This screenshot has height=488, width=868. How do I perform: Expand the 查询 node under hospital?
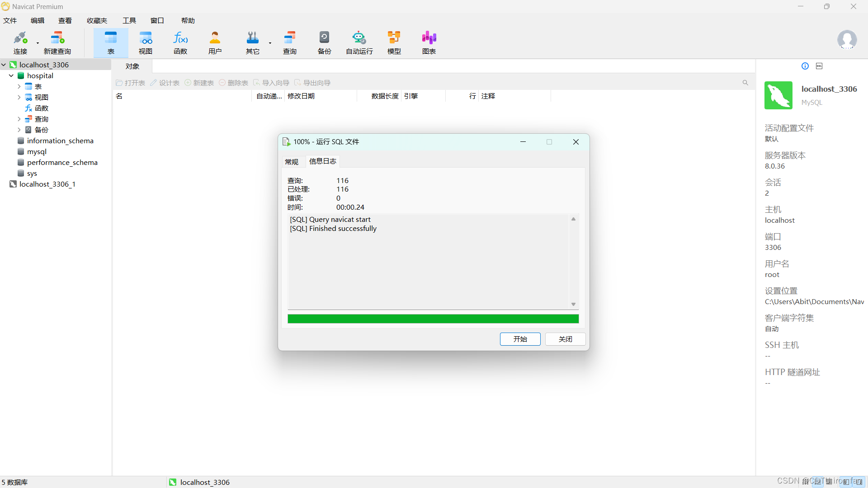pos(19,119)
